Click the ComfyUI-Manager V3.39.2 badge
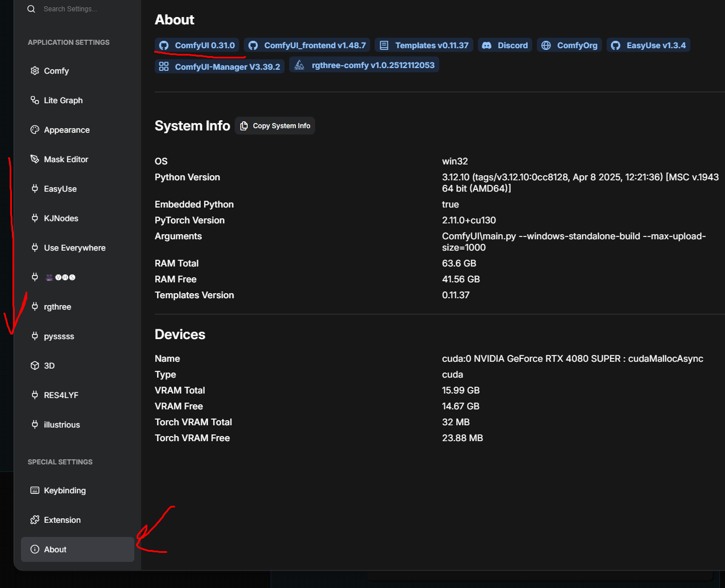725x588 pixels. pos(219,66)
